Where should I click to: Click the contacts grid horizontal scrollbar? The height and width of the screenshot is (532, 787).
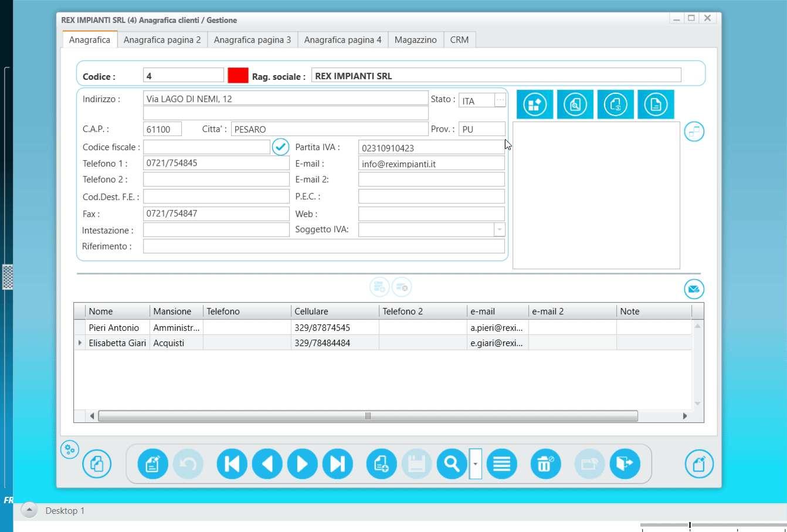pos(368,416)
